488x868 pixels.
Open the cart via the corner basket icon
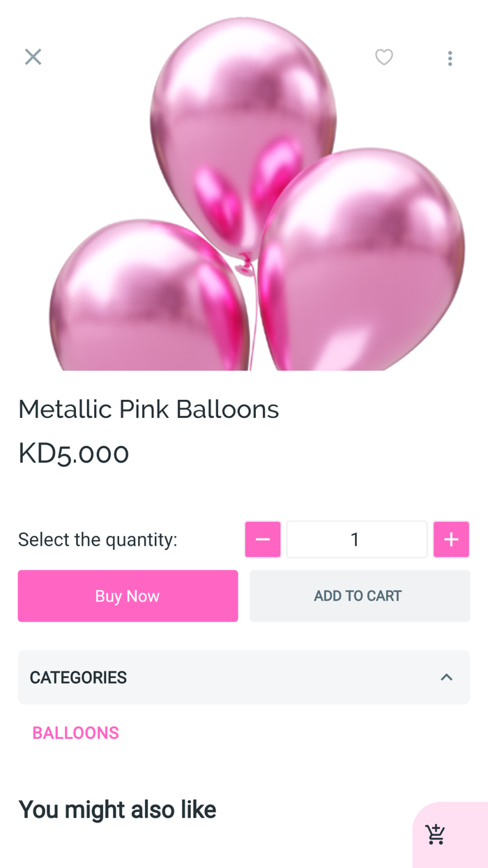point(436,835)
